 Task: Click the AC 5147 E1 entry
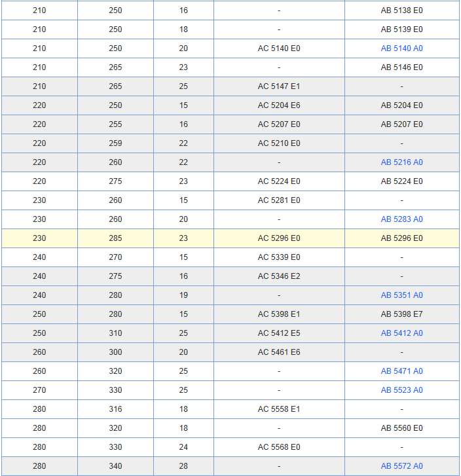click(x=279, y=86)
